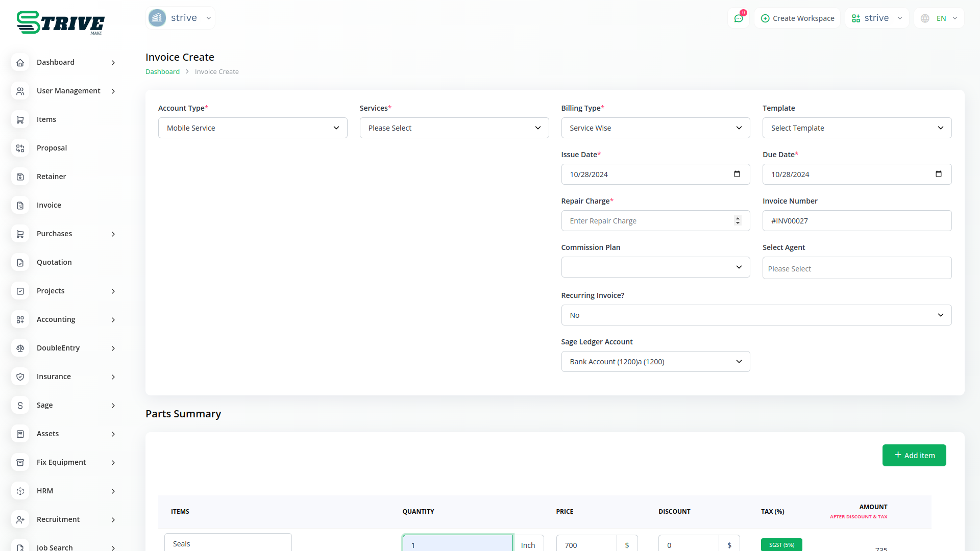This screenshot has height=551, width=980.
Task: Click the Dashboard home icon in sidebar
Action: click(x=20, y=62)
